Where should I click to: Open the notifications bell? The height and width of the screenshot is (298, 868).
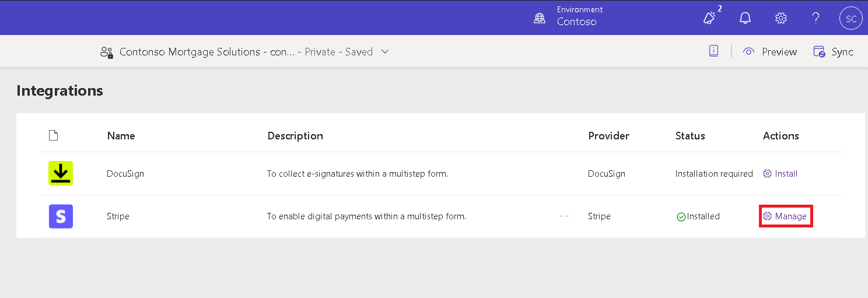(745, 18)
